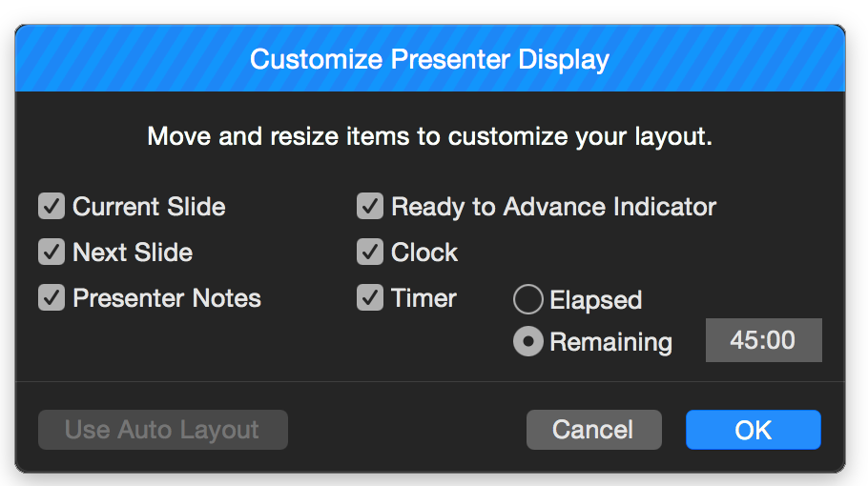
Task: Click the 'Timer' label text
Action: (x=424, y=298)
